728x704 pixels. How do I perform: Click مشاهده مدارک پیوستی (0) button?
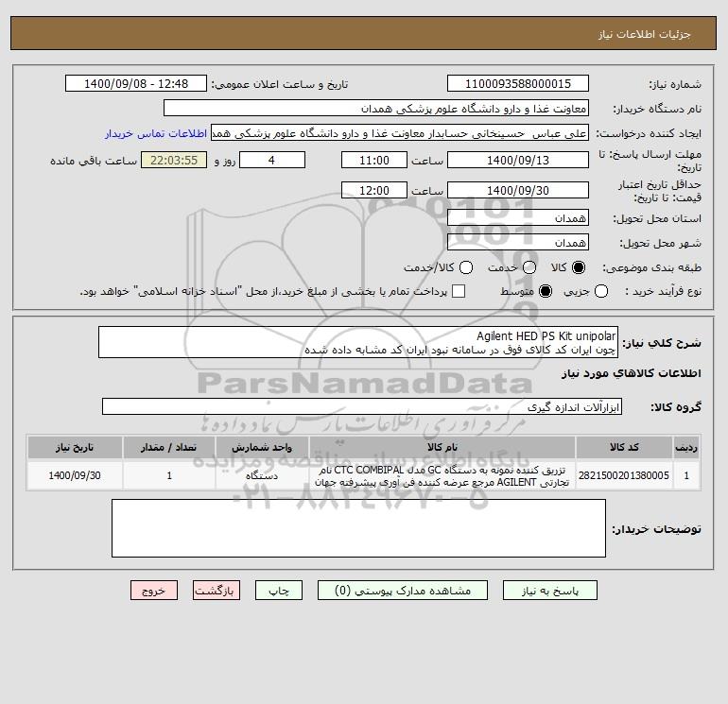(x=403, y=591)
